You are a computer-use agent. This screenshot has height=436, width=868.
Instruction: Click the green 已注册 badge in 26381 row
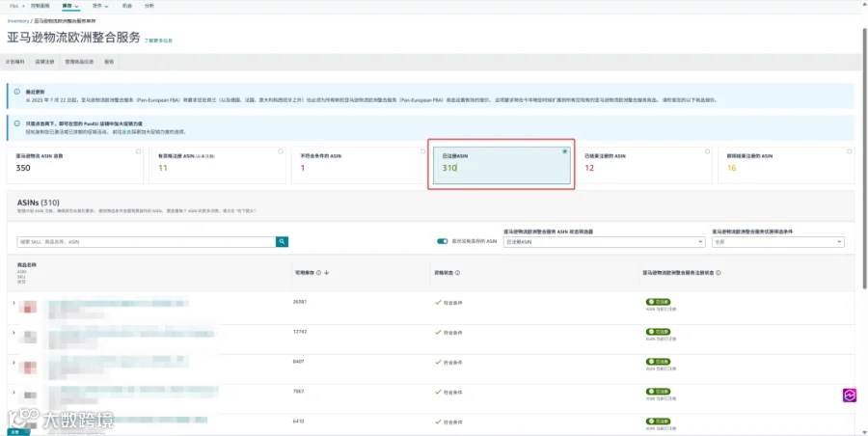658,302
